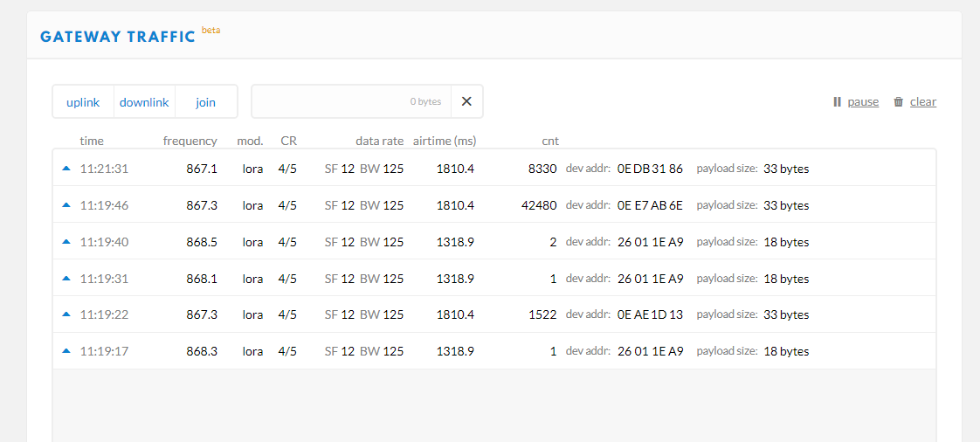Click the frequency column header
This screenshot has width=980, height=442.
[x=190, y=141]
